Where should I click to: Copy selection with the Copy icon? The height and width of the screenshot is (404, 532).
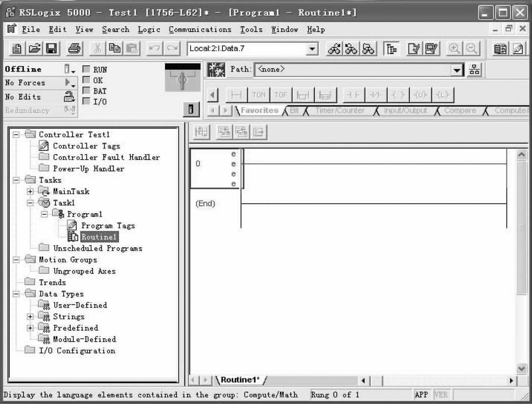115,49
